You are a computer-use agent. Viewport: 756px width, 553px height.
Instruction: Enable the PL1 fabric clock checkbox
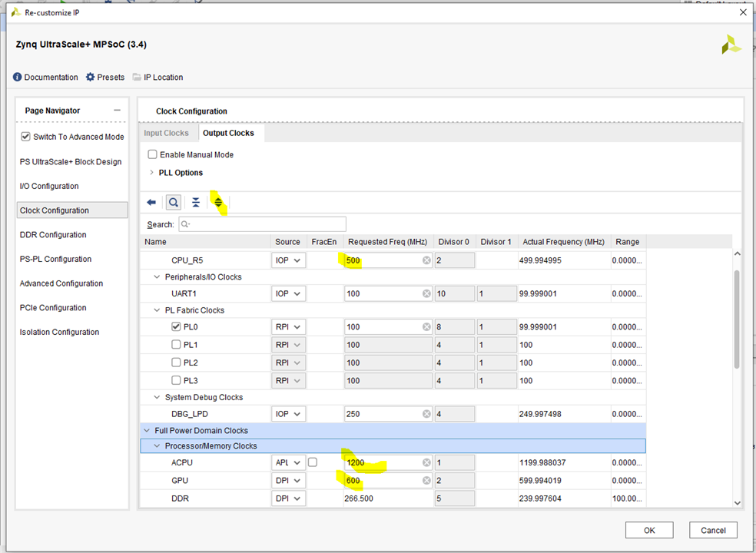click(176, 345)
